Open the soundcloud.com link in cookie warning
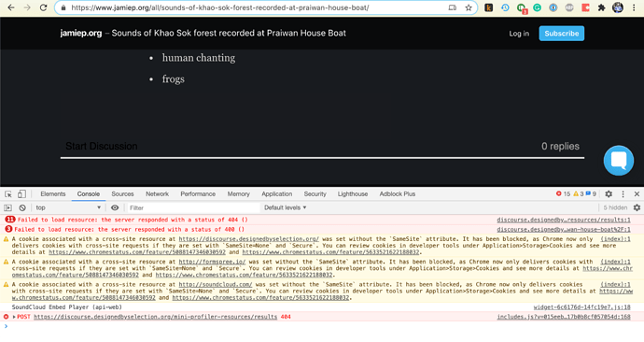Image resolution: width=644 pixels, height=342 pixels. [216, 284]
